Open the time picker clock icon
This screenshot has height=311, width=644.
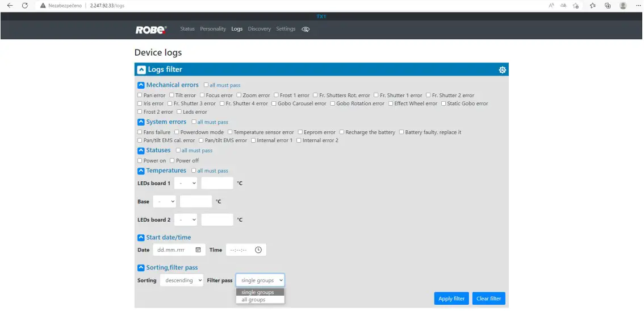pos(258,250)
